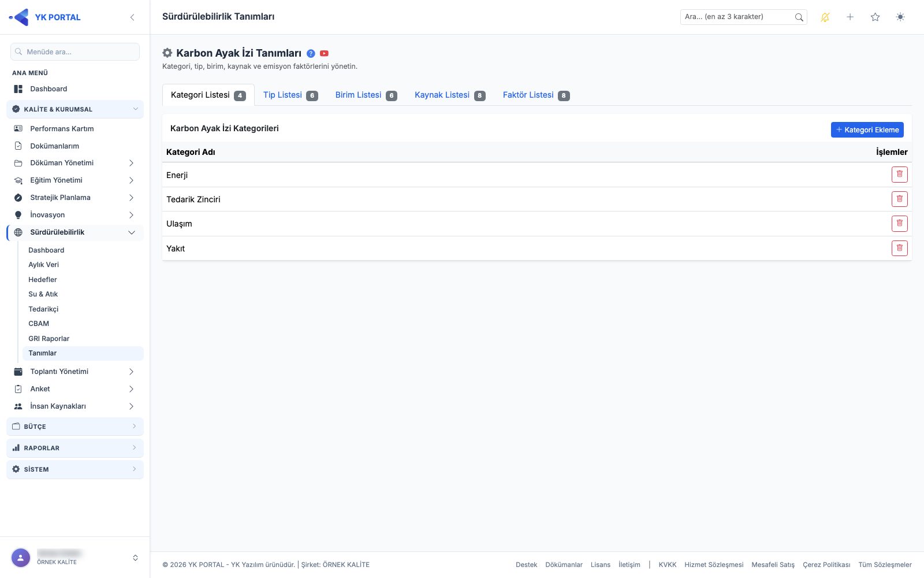Screen dimensions: 924x578
Task: Focus the Menüde ara sidebar search field
Action: pyautogui.click(x=75, y=52)
